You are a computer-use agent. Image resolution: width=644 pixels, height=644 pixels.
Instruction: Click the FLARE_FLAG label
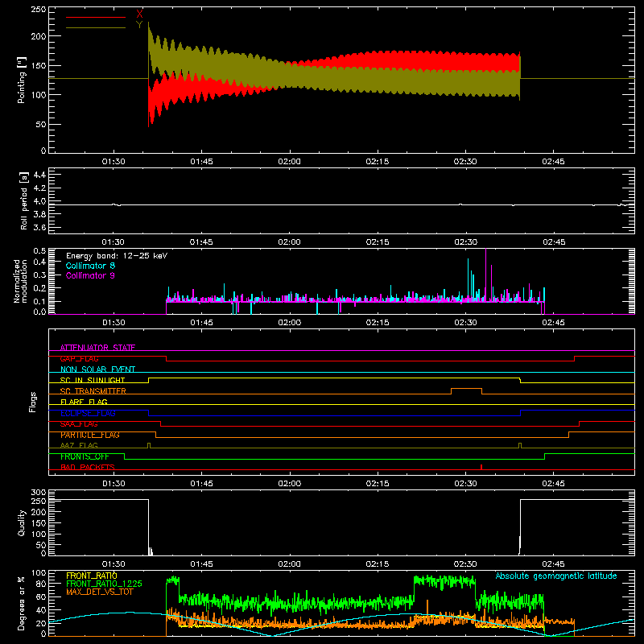(84, 402)
